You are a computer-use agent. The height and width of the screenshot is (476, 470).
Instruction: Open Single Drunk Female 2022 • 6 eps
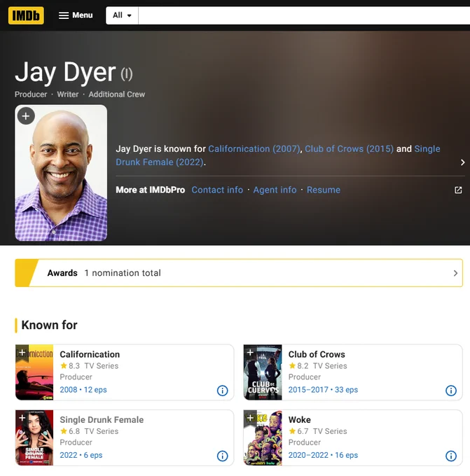pos(81,455)
